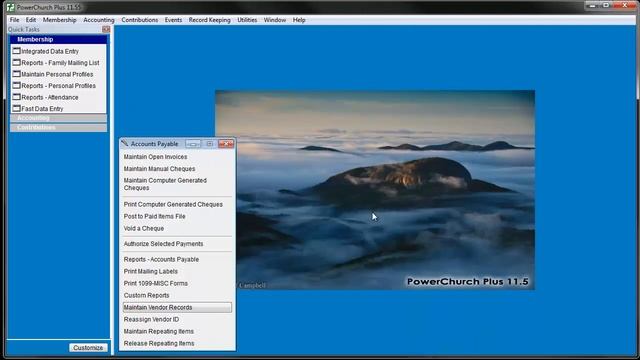Open the Record Keeping menu

click(209, 20)
